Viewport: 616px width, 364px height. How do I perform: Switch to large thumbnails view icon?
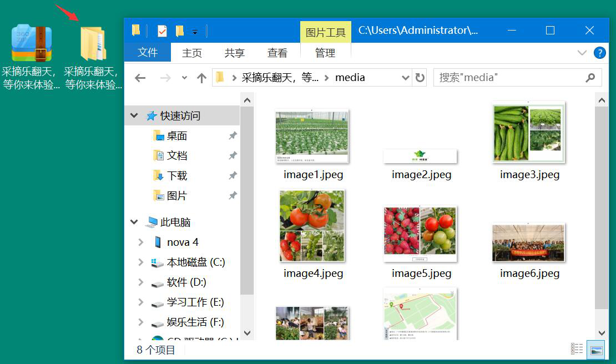tap(596, 350)
